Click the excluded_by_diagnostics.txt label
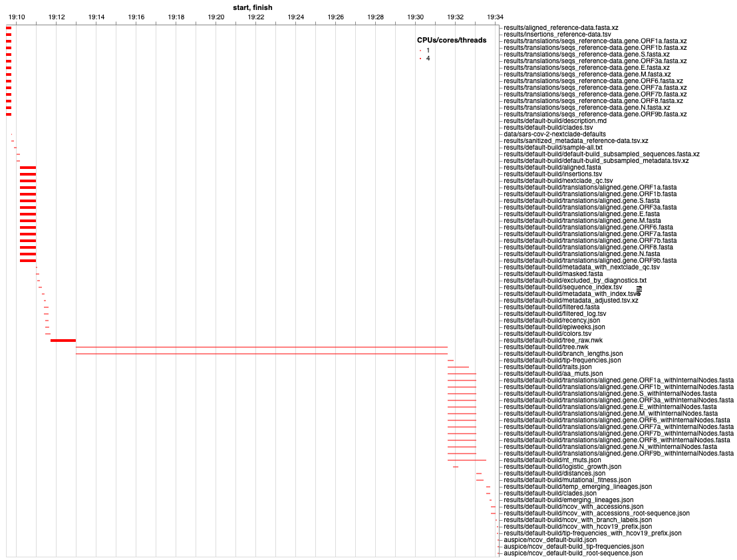 click(x=575, y=281)
